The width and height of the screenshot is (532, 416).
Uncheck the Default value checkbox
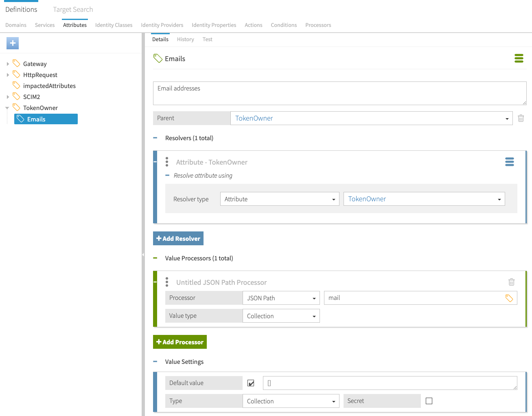[250, 383]
